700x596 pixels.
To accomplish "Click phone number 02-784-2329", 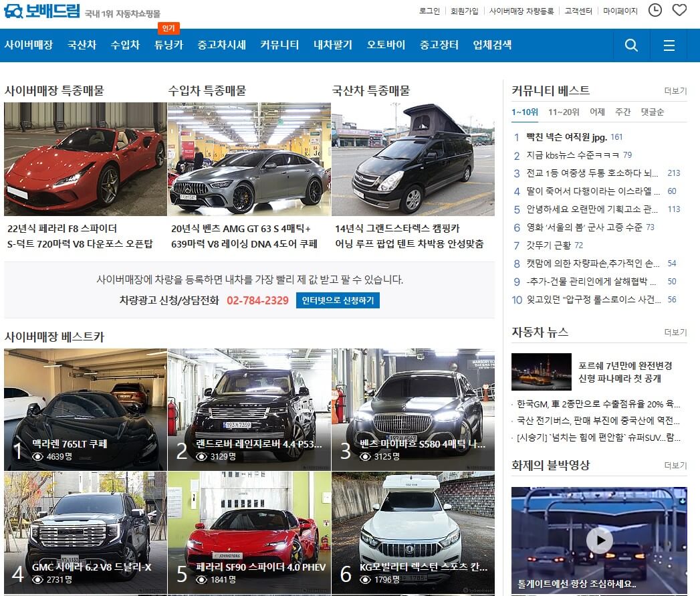I will pyautogui.click(x=257, y=300).
